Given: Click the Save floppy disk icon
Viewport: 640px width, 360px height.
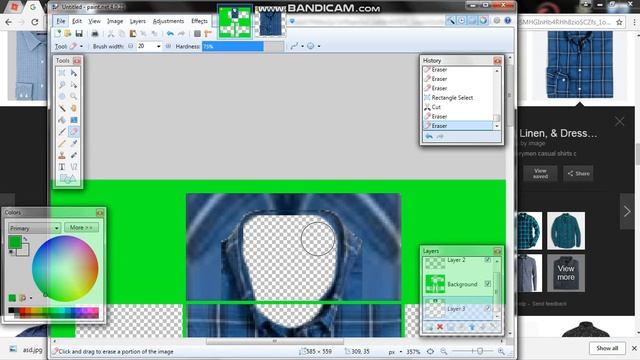Looking at the screenshot, I should [x=79, y=33].
